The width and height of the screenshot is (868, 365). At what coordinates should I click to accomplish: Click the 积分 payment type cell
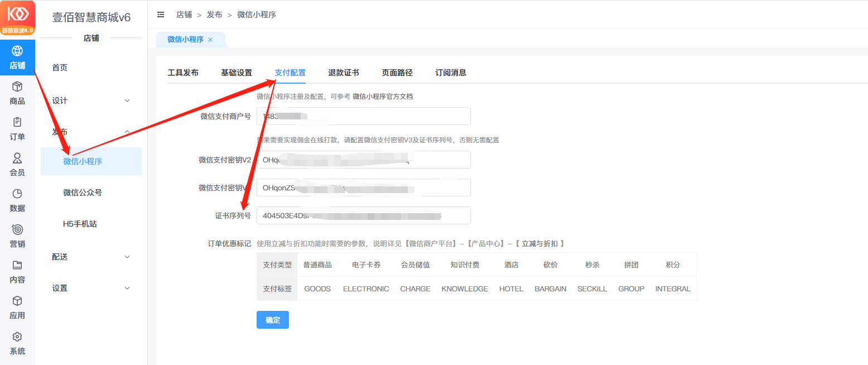[x=673, y=265]
